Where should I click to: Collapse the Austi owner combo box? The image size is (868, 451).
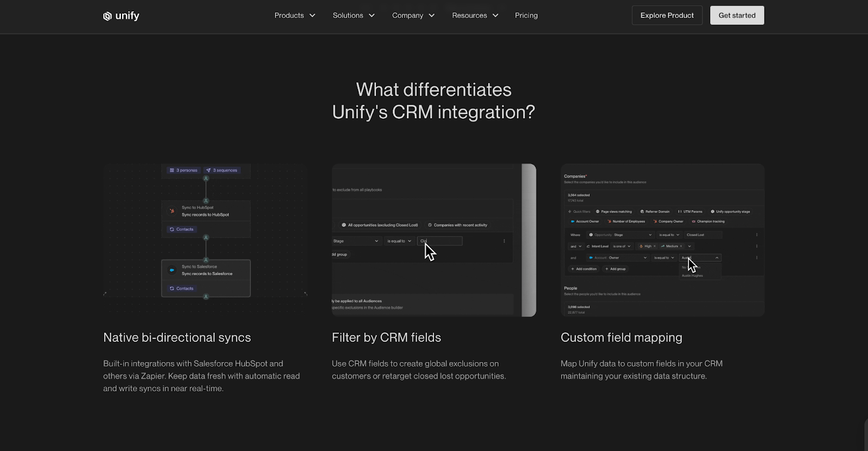(x=717, y=258)
